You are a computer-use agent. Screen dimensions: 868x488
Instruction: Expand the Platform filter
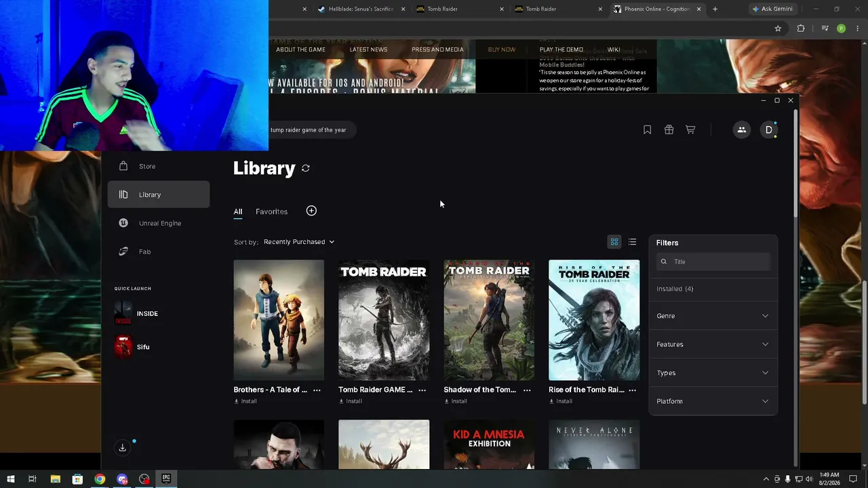[713, 401]
